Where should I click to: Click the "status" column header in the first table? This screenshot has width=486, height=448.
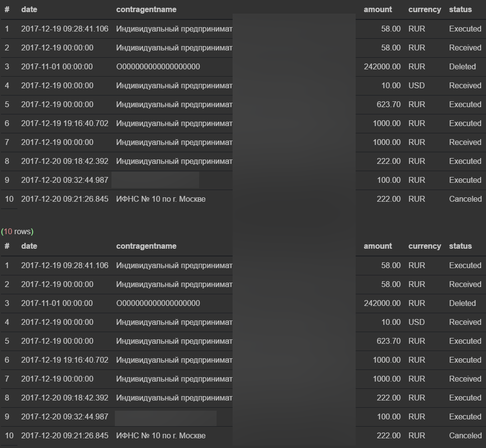click(x=461, y=10)
